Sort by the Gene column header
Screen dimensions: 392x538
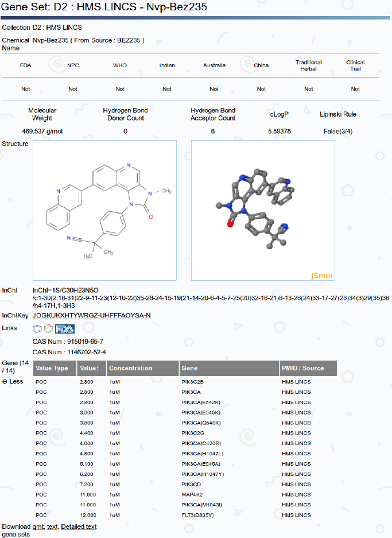tap(189, 368)
